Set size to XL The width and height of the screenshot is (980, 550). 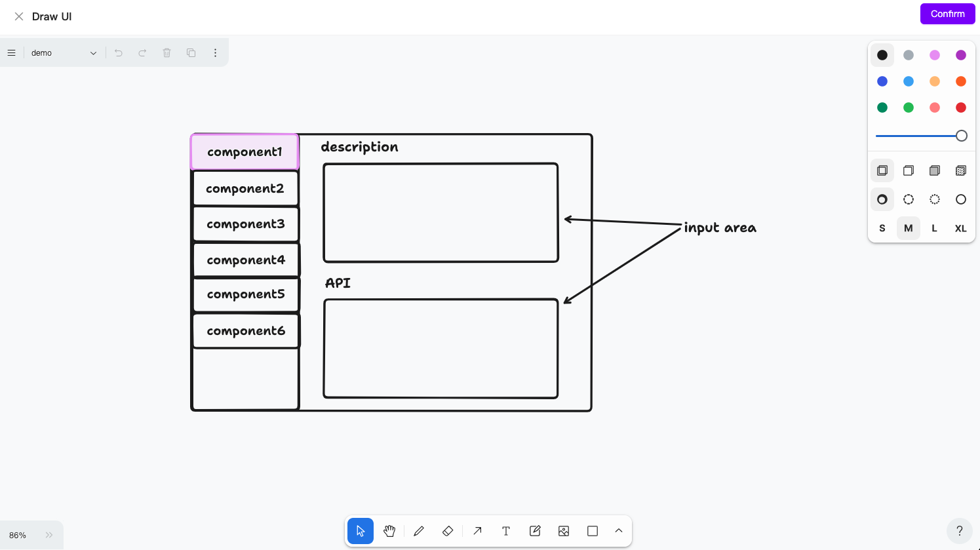960,228
